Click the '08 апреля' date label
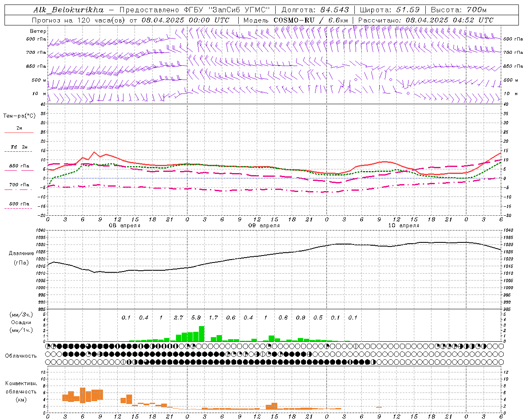The width and height of the screenshot is (525, 420). click(124, 226)
